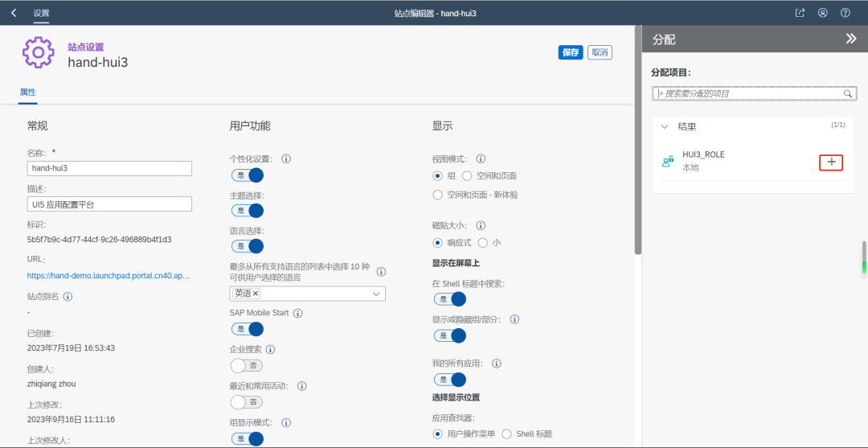Viewport: 868px width, 448px height.
Task: Click the 搜索要分配的项目 search field
Action: (755, 93)
